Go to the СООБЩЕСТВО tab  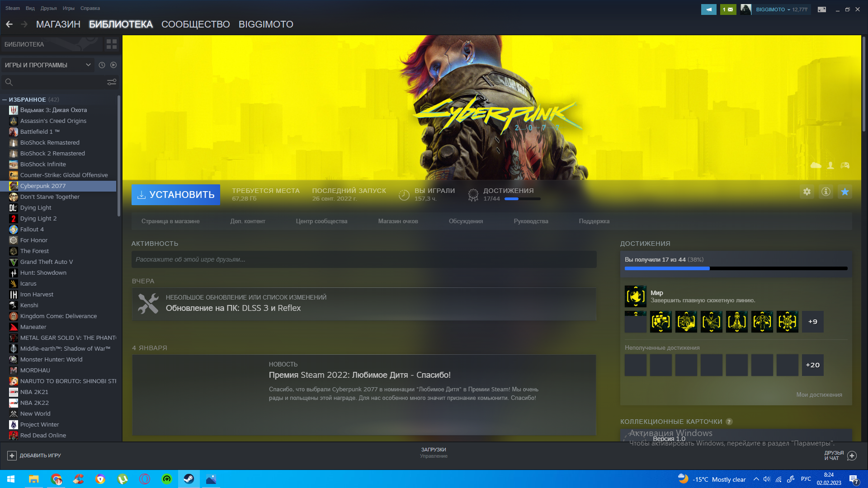[x=196, y=24]
